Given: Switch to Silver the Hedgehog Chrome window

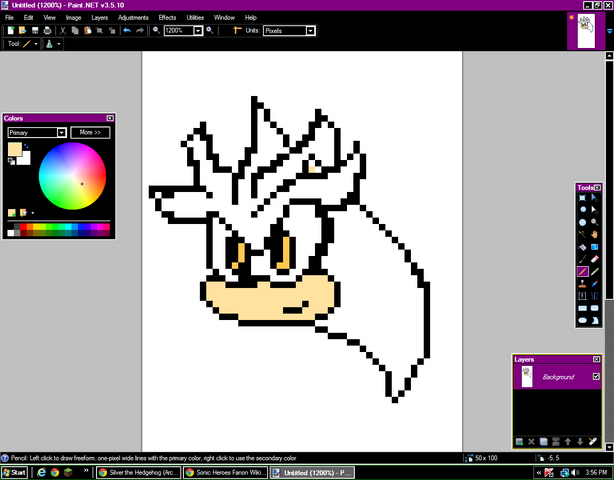Looking at the screenshot, I should 139,473.
